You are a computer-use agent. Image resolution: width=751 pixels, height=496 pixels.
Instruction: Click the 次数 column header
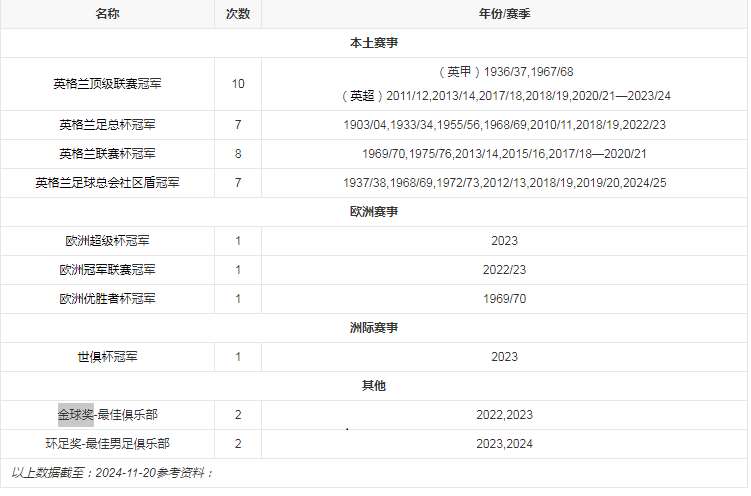click(238, 14)
